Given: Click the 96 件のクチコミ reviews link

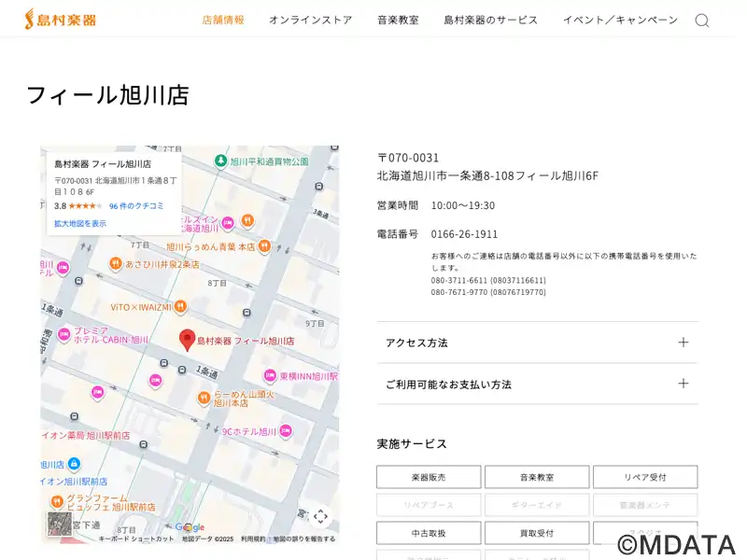Looking at the screenshot, I should pos(136,206).
